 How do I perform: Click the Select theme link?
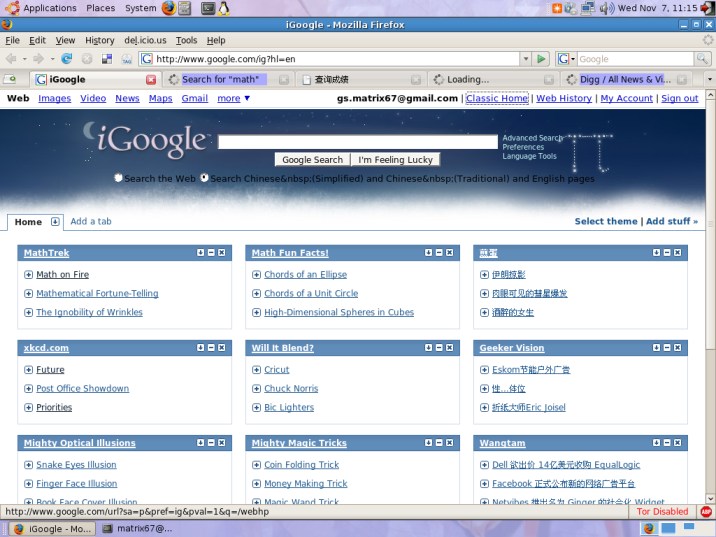point(605,221)
